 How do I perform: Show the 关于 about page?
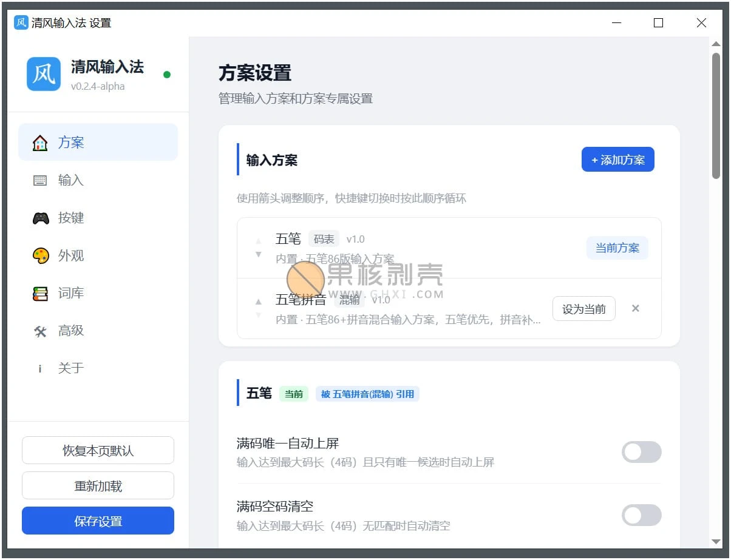tap(98, 368)
